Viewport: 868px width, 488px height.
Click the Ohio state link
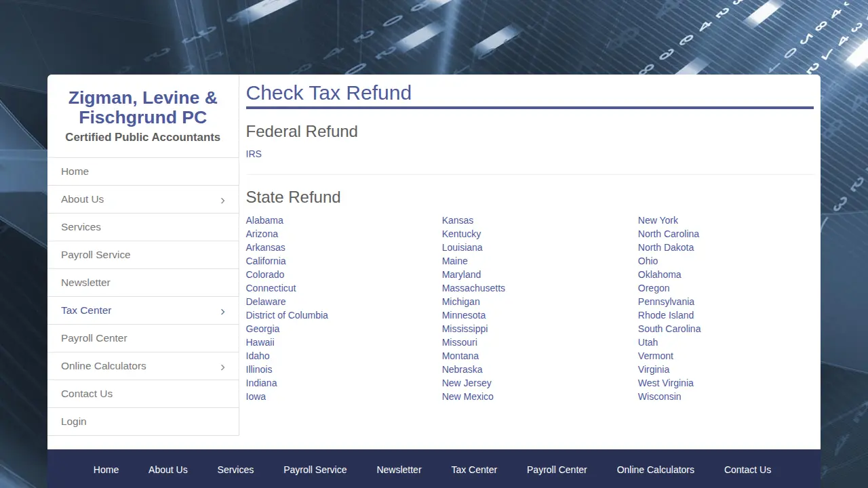648,261
